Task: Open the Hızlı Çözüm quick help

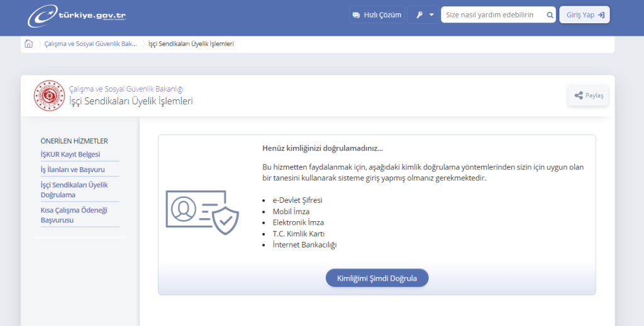Action: pos(377,15)
